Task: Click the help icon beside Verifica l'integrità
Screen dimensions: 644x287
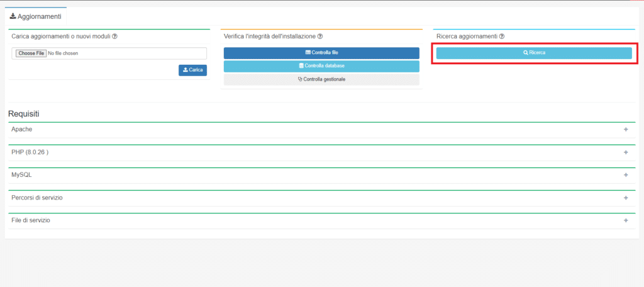Action: (x=320, y=37)
